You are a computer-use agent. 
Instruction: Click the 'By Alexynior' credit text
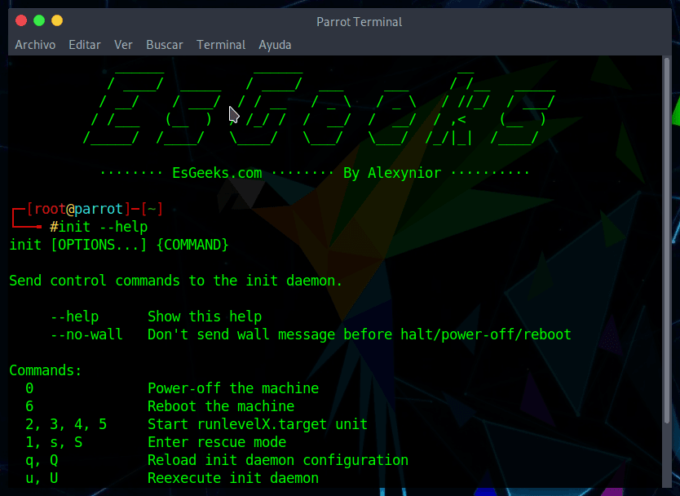click(x=392, y=173)
